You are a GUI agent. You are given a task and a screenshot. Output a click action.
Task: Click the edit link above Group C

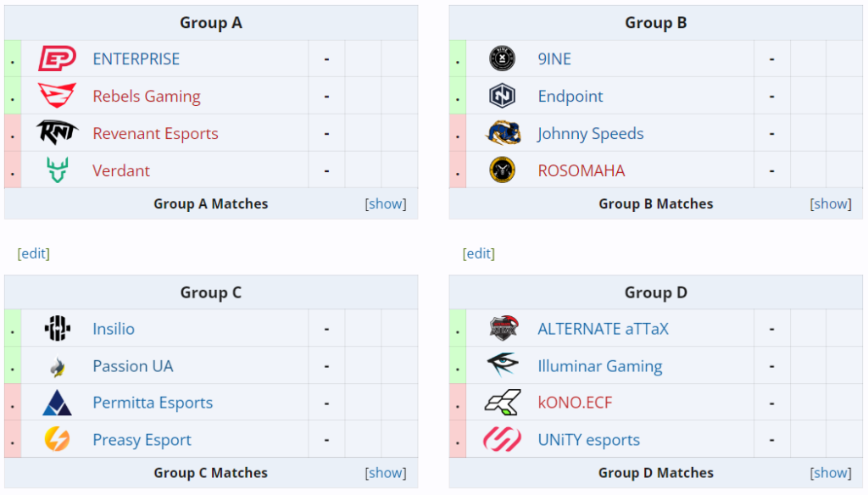(34, 253)
